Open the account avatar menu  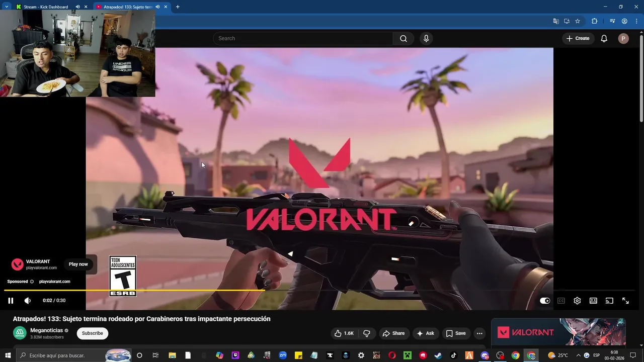623,38
